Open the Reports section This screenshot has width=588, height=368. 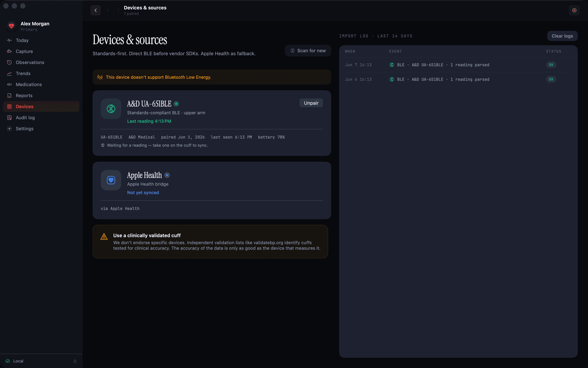[41, 95]
